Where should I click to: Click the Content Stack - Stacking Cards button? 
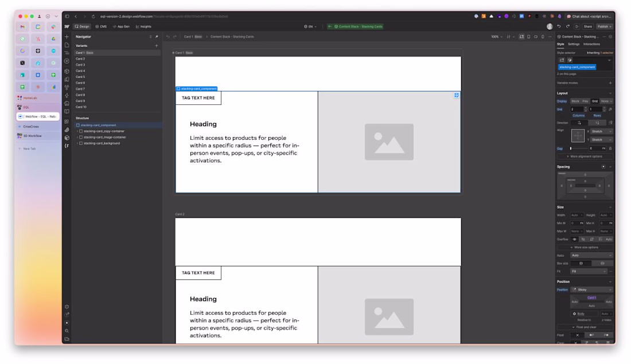click(355, 26)
